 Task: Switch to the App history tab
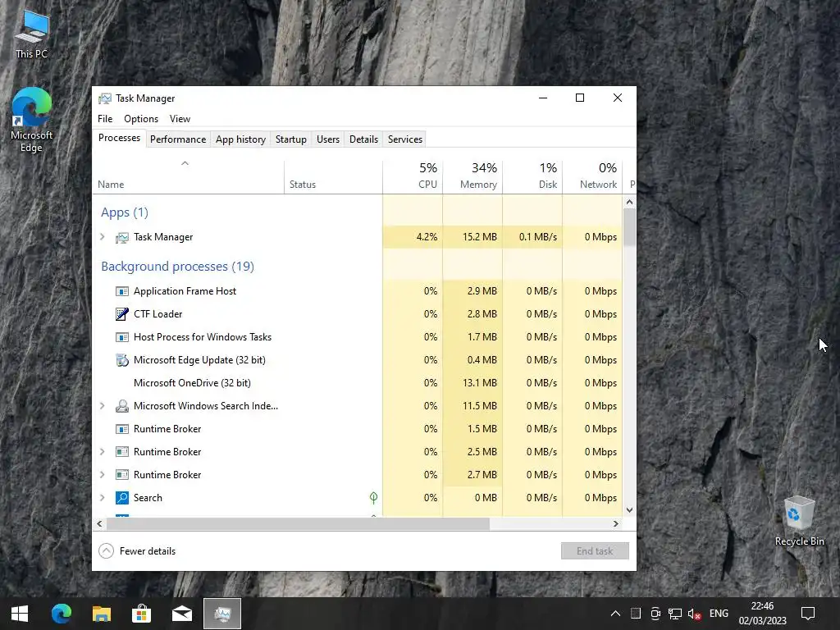(240, 139)
